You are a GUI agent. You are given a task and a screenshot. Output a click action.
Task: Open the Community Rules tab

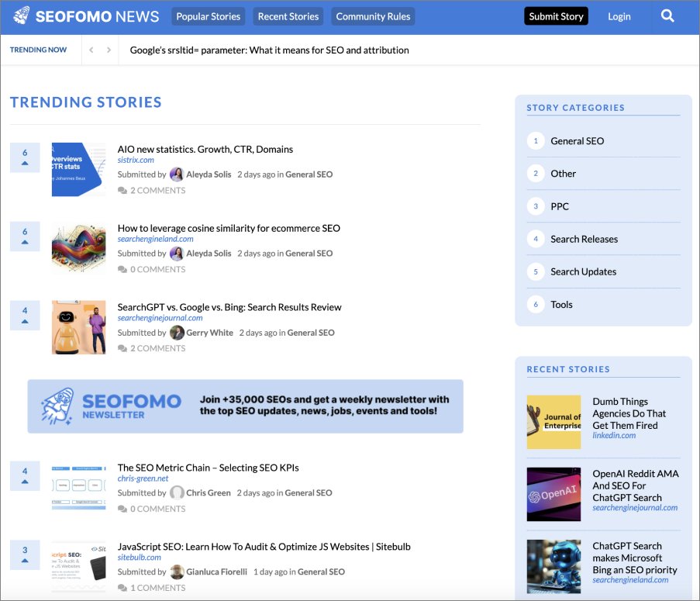point(373,16)
